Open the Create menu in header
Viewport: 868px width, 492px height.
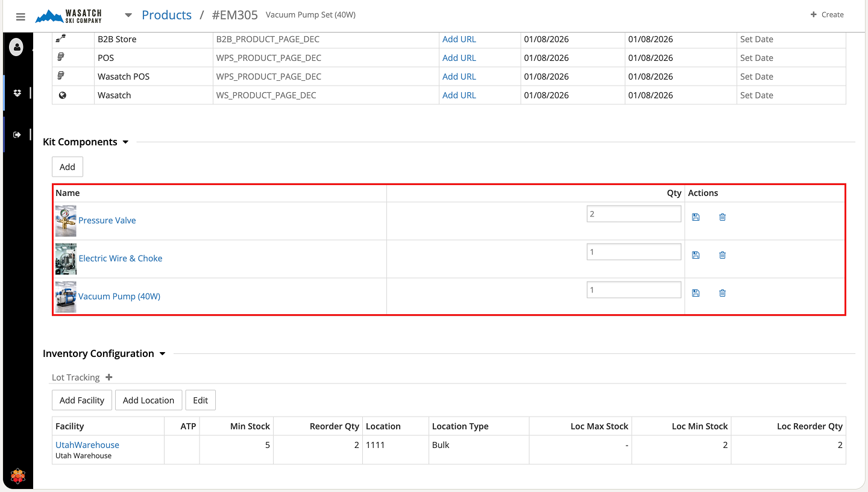(x=827, y=14)
